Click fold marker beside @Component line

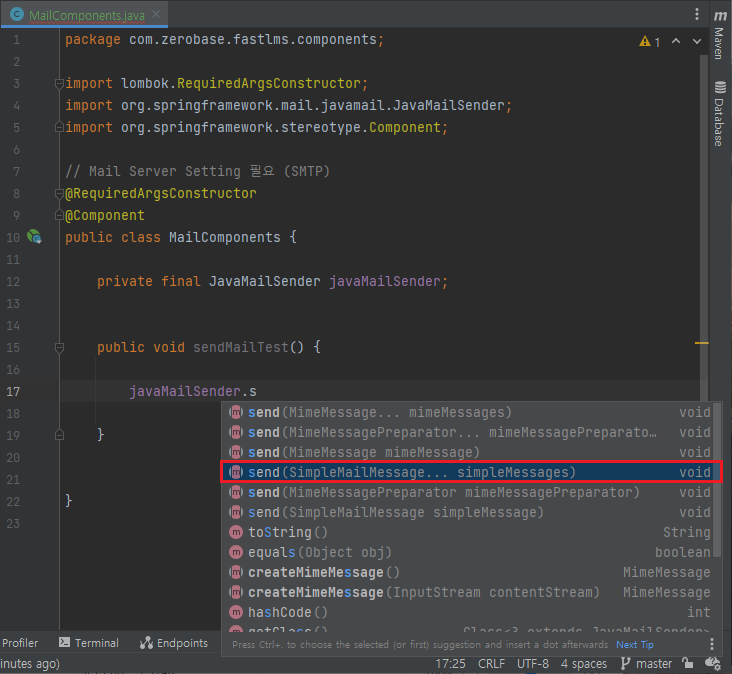coord(59,215)
